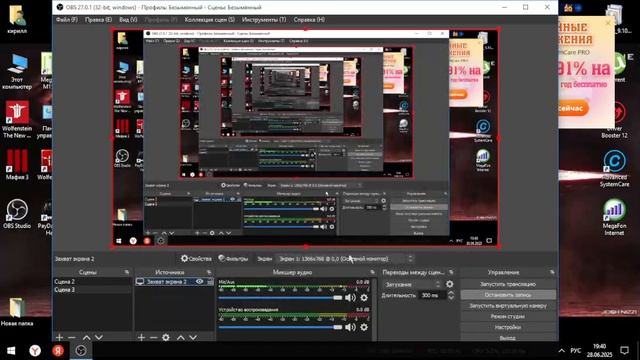Expand the Экран display selection dropdown

click(x=345, y=259)
